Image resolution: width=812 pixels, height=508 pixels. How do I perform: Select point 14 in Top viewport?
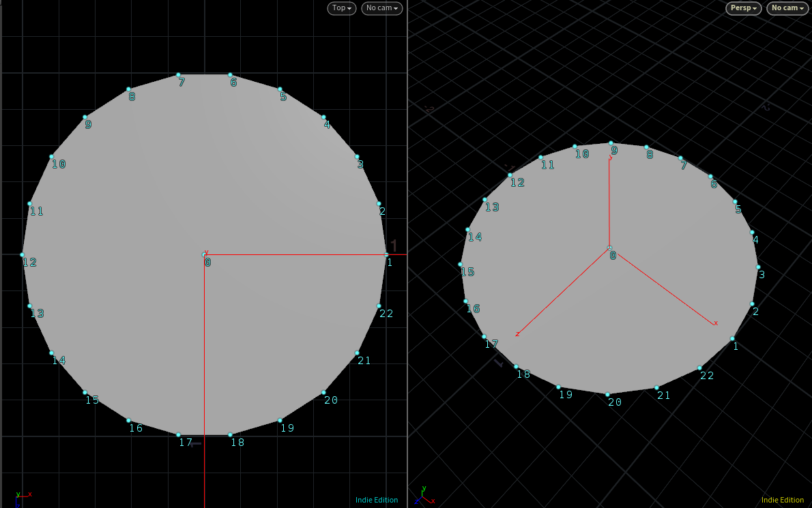51,353
